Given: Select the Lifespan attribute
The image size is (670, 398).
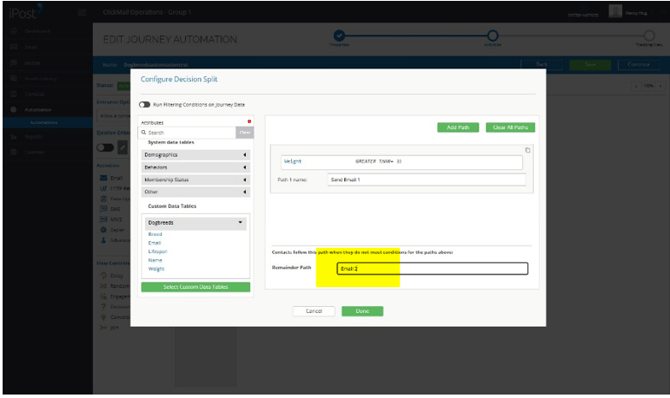Looking at the screenshot, I should (x=158, y=251).
